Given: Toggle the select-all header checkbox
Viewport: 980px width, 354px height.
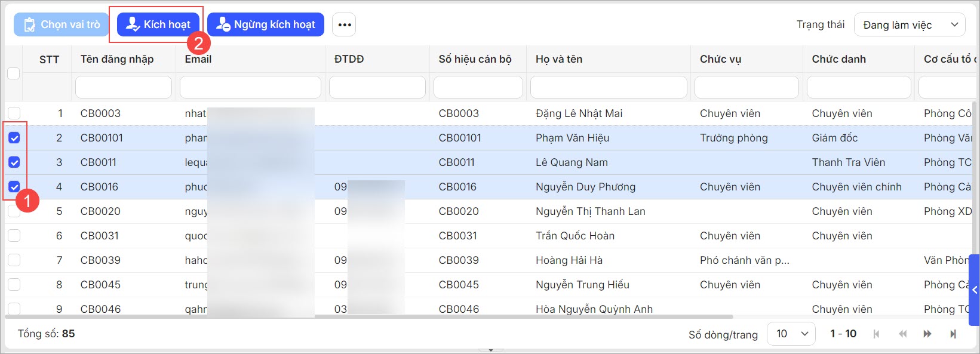Looking at the screenshot, I should pos(13,73).
